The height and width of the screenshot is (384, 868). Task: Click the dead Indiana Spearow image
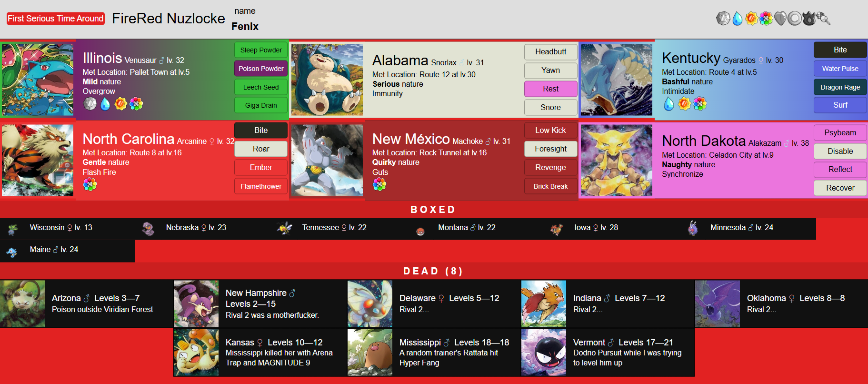click(544, 303)
